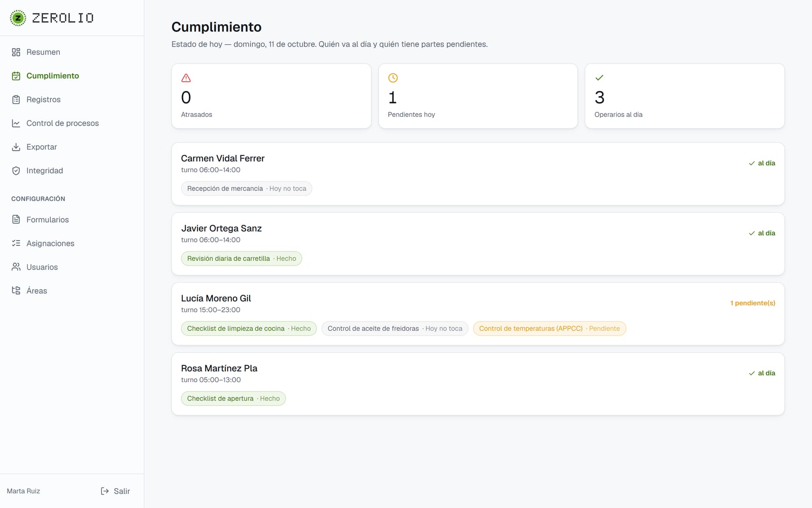Click the name Rosa Martínez Pla
812x508 pixels.
click(x=219, y=368)
